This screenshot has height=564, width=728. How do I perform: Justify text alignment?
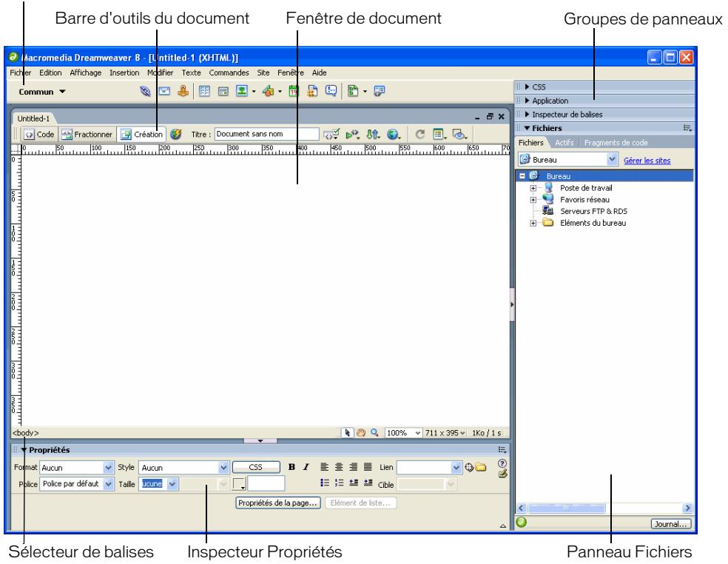(368, 467)
